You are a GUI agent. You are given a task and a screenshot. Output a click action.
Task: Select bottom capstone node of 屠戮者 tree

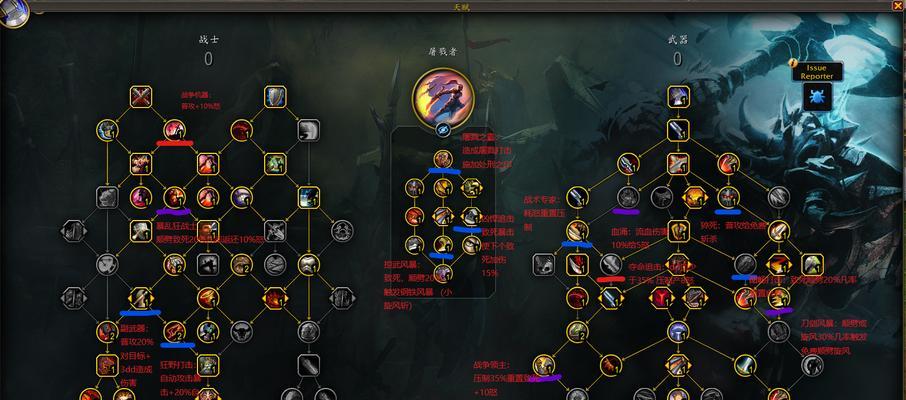[443, 273]
